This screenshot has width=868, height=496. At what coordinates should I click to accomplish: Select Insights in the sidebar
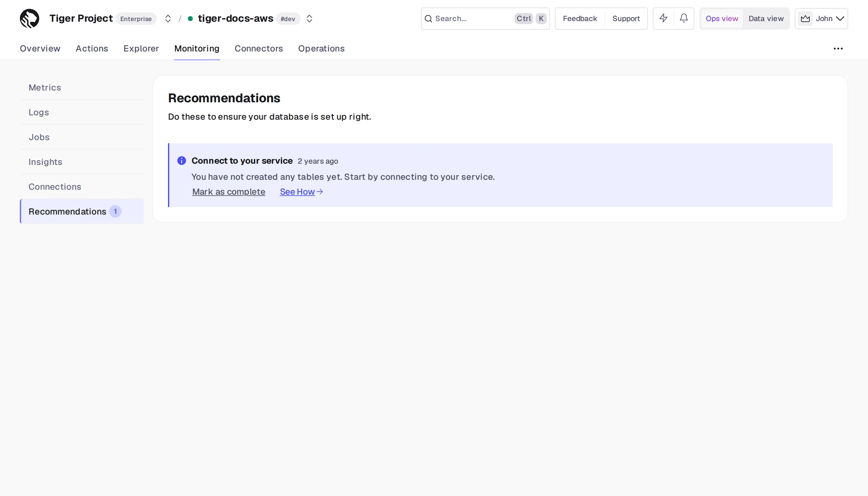point(82,162)
